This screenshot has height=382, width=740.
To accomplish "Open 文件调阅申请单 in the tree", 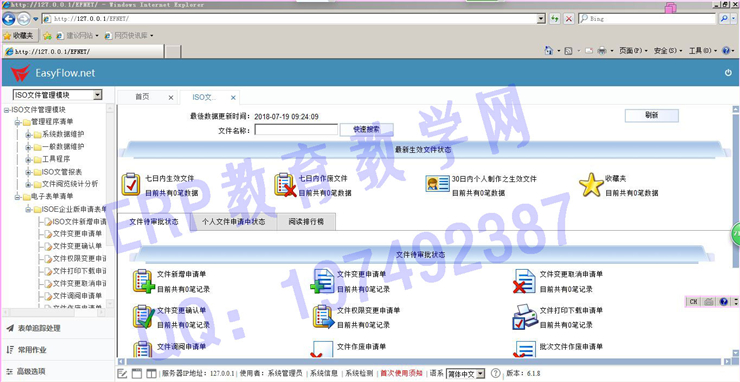I will click(77, 296).
